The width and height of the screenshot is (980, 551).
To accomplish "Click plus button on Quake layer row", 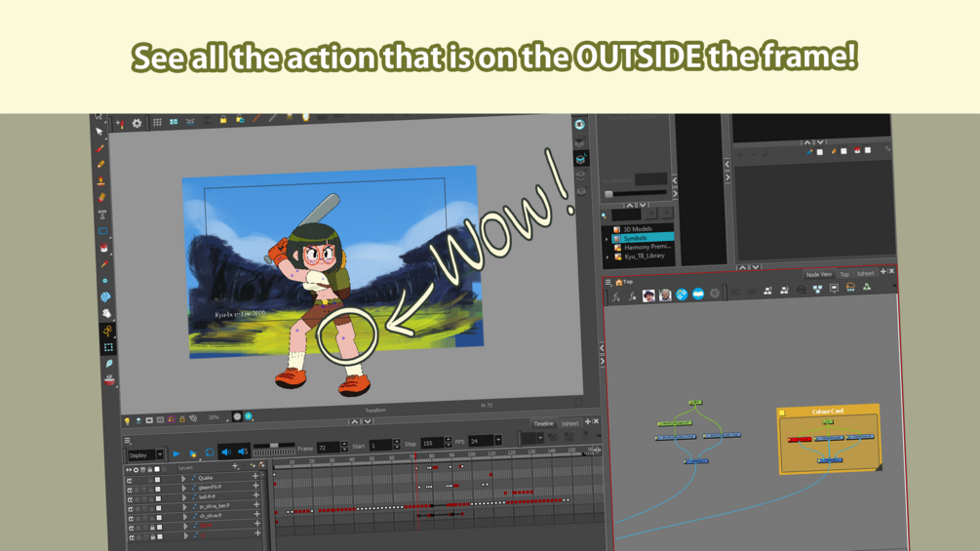I will (x=255, y=476).
